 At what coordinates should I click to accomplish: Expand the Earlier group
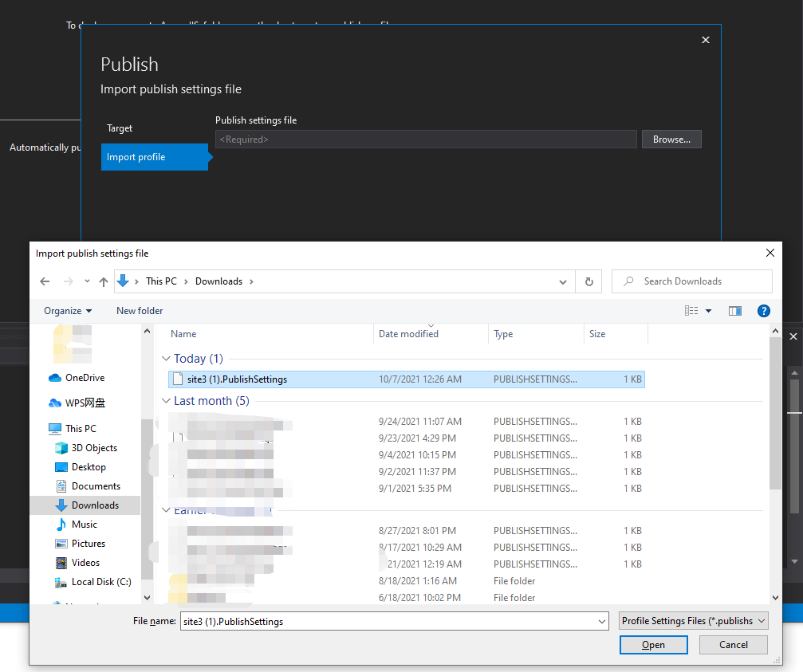[166, 509]
